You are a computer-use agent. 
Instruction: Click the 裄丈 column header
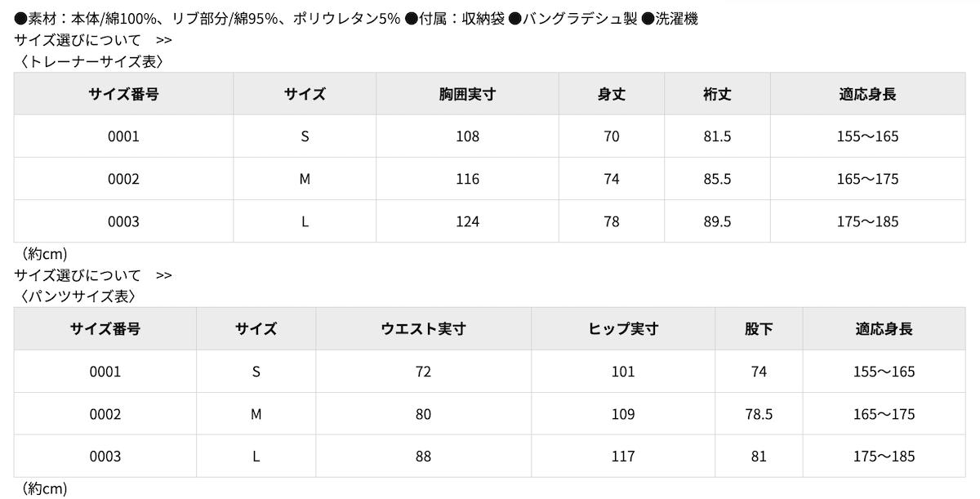click(717, 94)
